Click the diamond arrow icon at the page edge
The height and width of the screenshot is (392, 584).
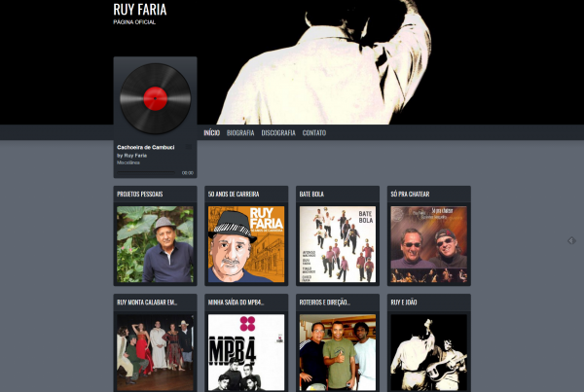coord(571,241)
